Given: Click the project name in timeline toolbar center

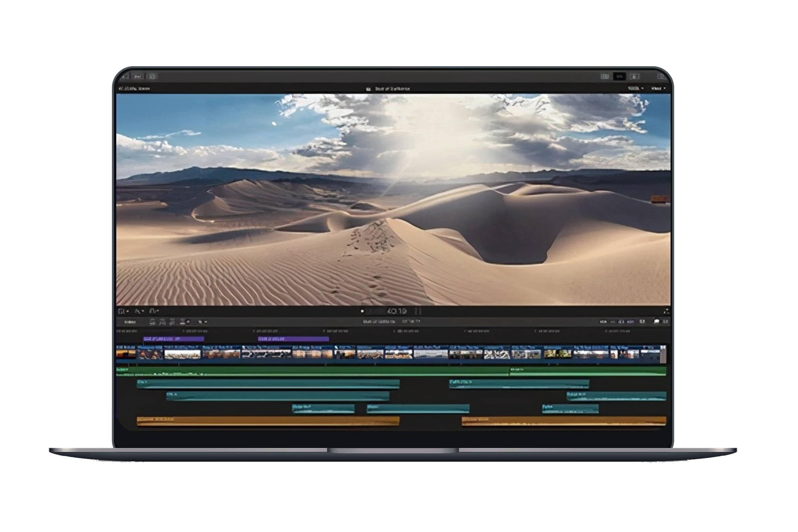Looking at the screenshot, I should click(379, 322).
